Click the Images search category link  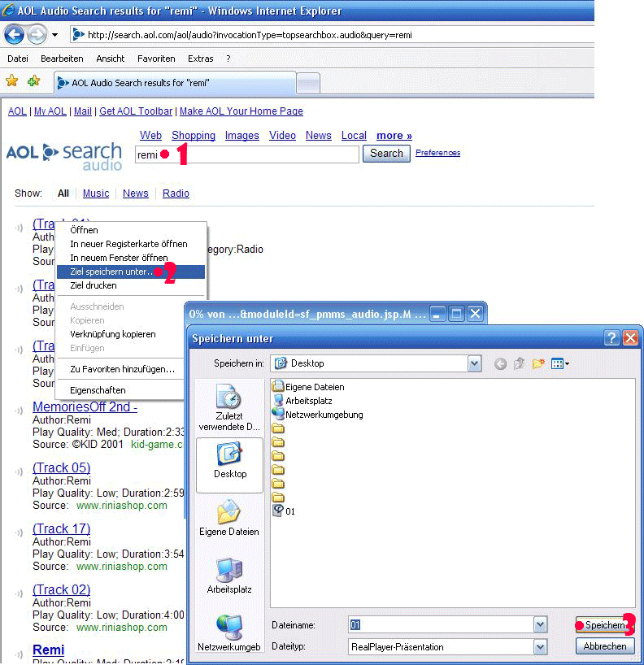click(x=241, y=135)
